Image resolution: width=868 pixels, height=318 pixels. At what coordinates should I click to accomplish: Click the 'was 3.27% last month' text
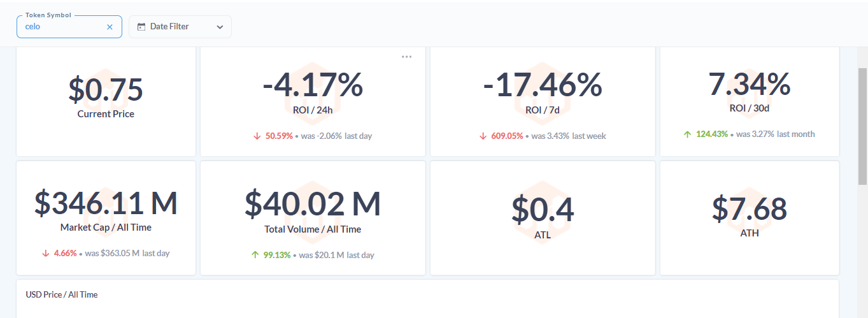coord(775,134)
